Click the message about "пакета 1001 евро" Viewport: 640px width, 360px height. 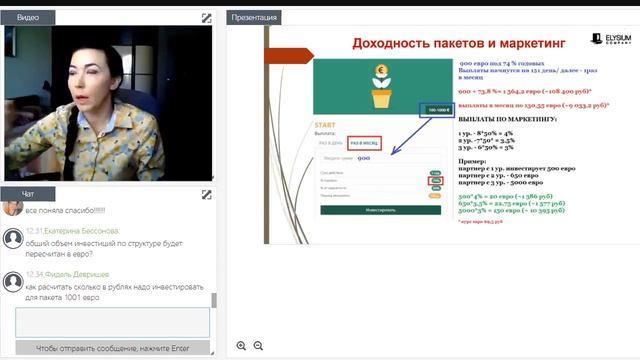click(114, 292)
